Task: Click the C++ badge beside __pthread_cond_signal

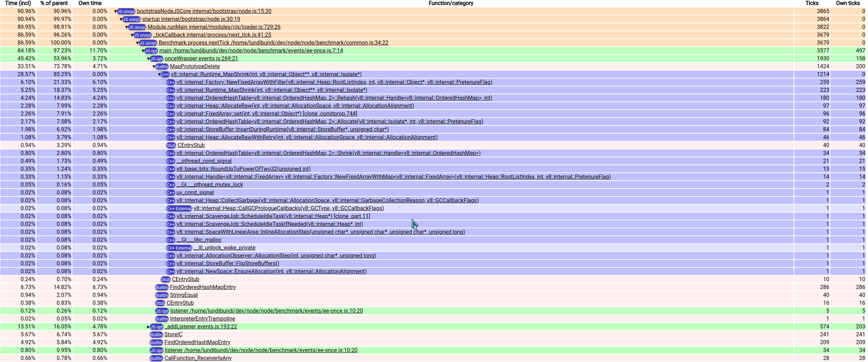Action: (x=170, y=161)
